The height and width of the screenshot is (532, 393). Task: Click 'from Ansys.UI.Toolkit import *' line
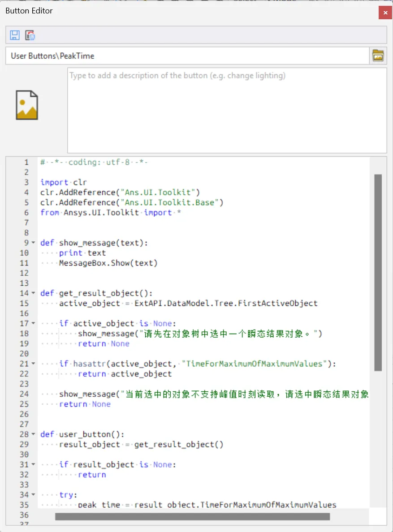click(x=111, y=212)
